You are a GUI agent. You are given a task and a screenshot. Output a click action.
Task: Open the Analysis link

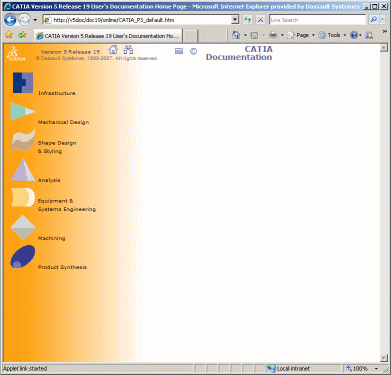click(x=49, y=180)
